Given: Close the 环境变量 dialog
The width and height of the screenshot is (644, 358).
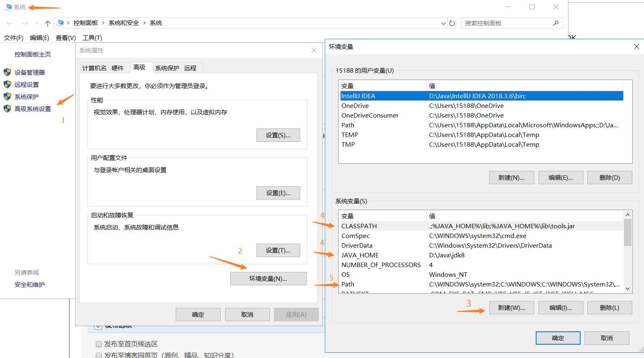Looking at the screenshot, I should 637,46.
